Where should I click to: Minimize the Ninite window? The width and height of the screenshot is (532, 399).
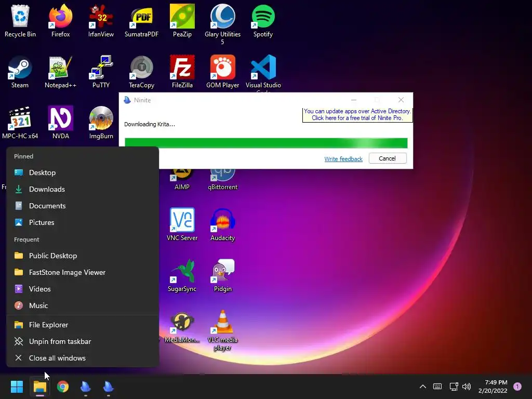coord(353,100)
